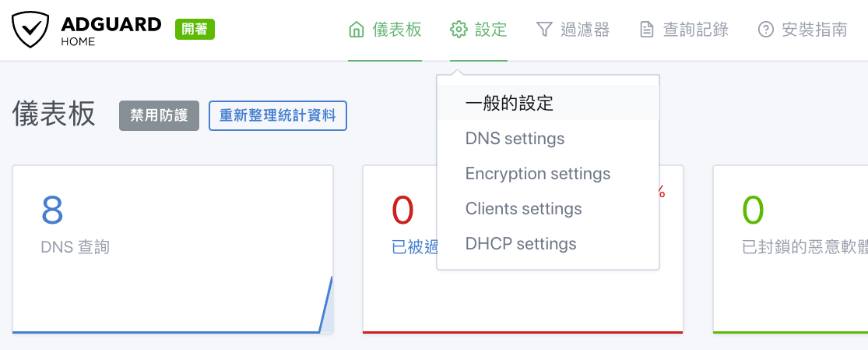Click the AdGuard shield logo icon

(x=31, y=30)
